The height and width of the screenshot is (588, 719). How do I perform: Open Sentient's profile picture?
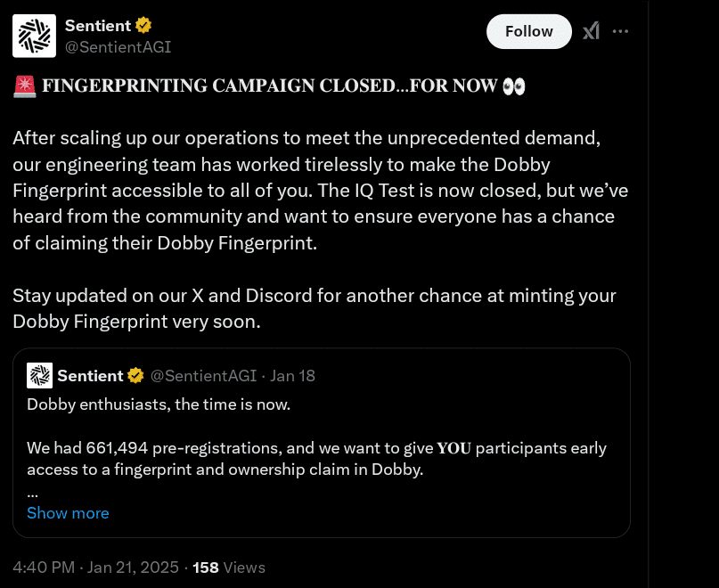click(x=34, y=36)
